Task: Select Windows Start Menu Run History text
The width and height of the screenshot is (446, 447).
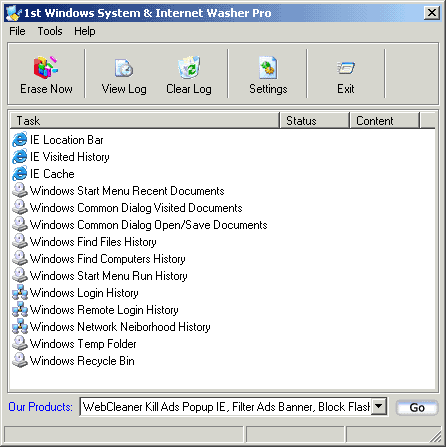Action: (109, 276)
